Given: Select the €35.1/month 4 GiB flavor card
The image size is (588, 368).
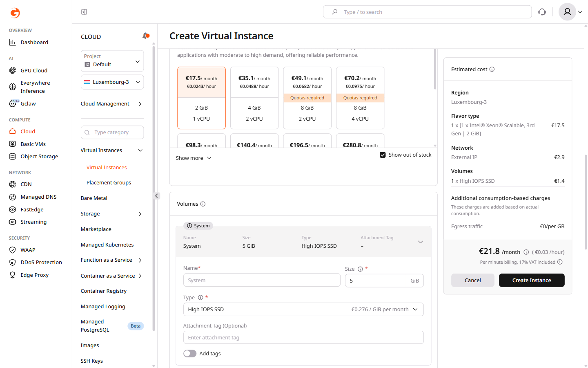Looking at the screenshot, I should (254, 98).
